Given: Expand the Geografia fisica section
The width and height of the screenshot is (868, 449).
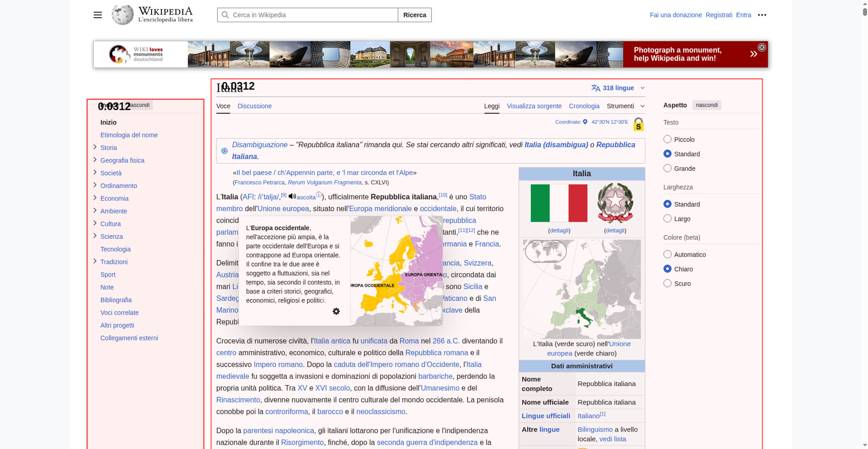Looking at the screenshot, I should (95, 160).
